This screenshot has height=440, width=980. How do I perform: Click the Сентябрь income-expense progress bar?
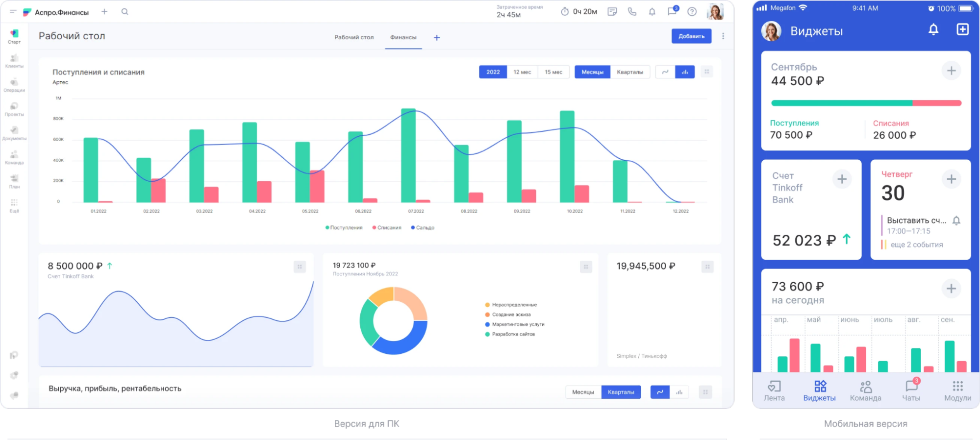(x=866, y=103)
